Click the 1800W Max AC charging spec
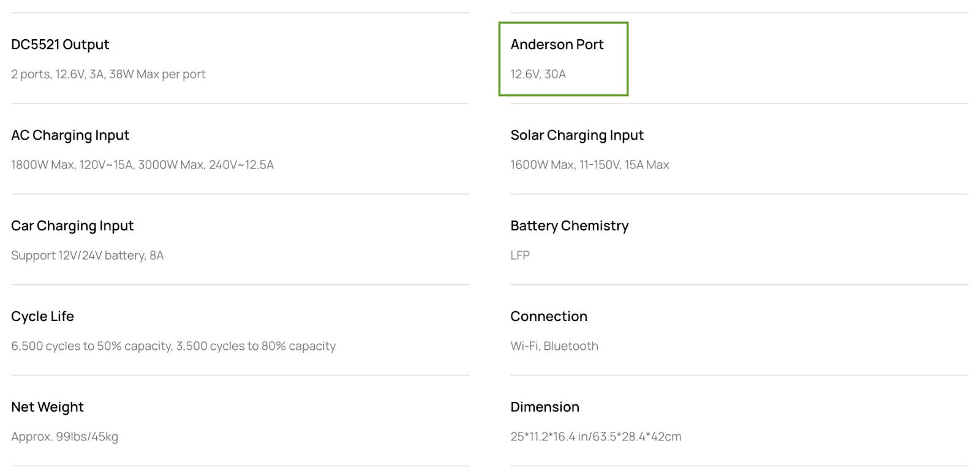980x476 pixels. point(142,165)
